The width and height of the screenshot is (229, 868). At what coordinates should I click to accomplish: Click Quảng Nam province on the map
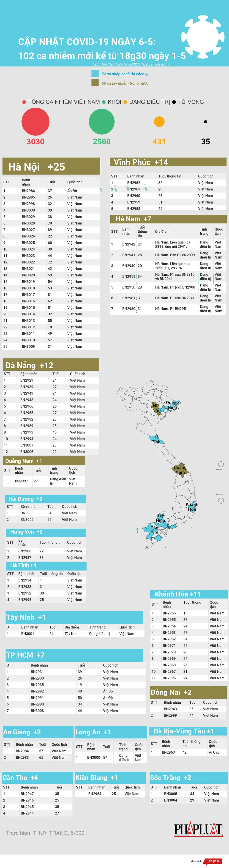pos(180,469)
